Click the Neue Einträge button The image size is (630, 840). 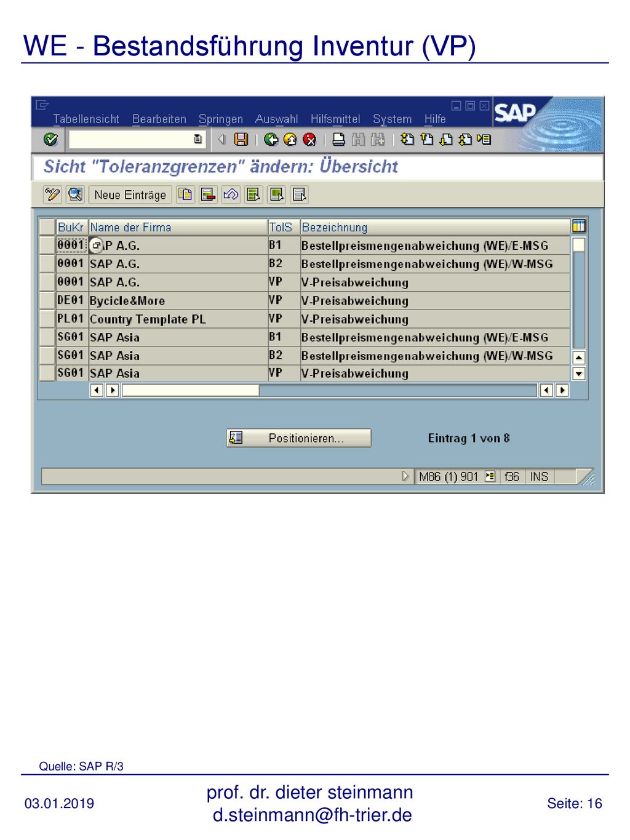(x=130, y=194)
